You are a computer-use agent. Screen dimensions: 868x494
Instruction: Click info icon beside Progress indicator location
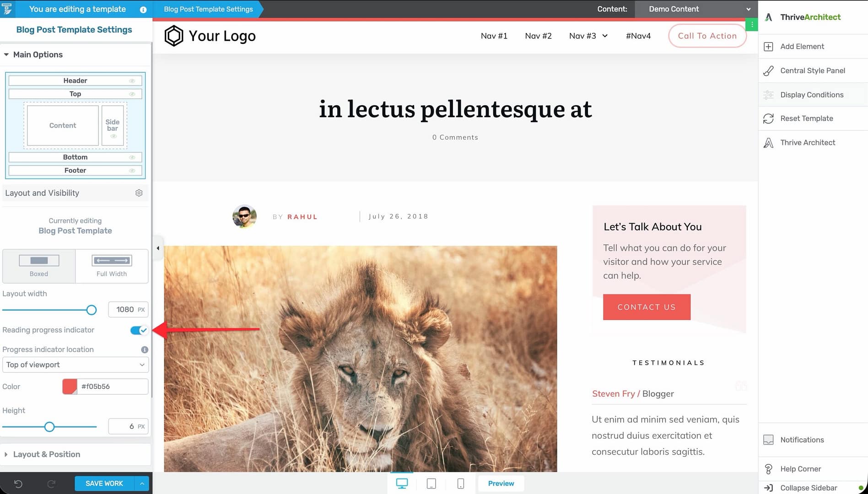click(145, 349)
